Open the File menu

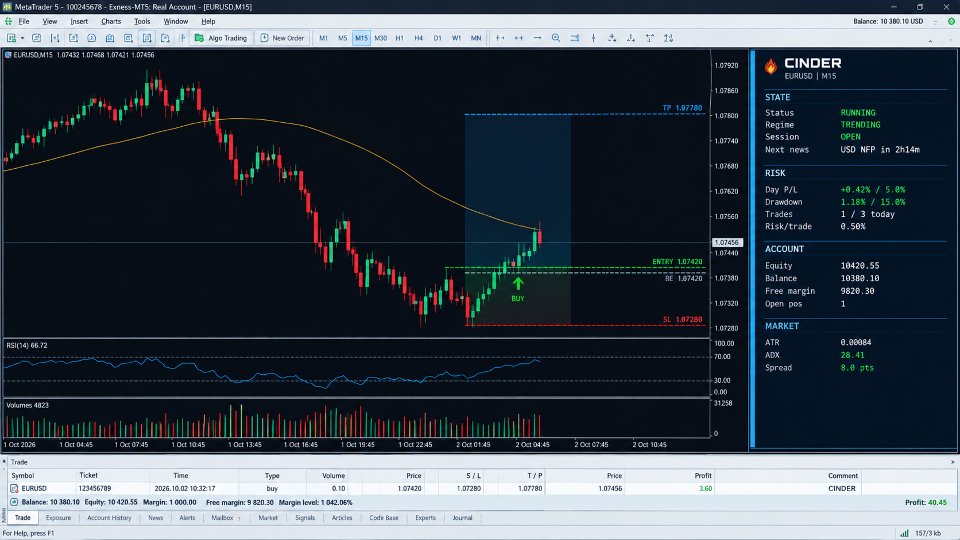pyautogui.click(x=24, y=21)
